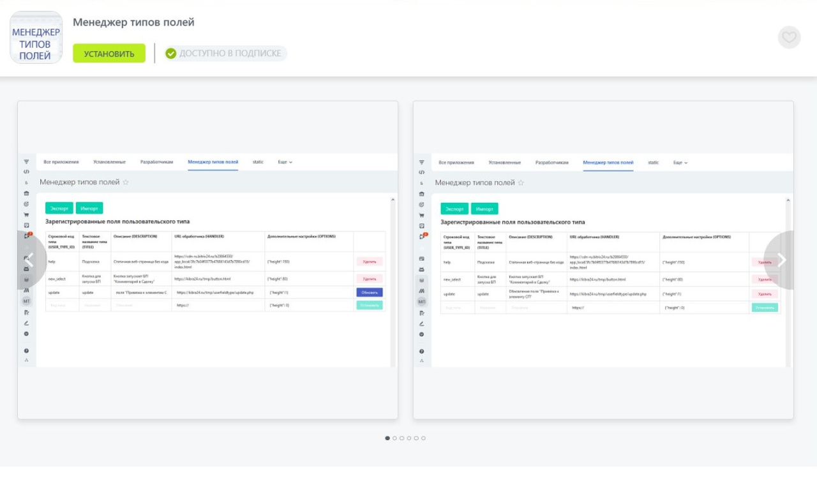Image resolution: width=817 pixels, height=504 pixels.
Task: Expand the Еще dropdown in the right screenshot
Action: (x=680, y=163)
